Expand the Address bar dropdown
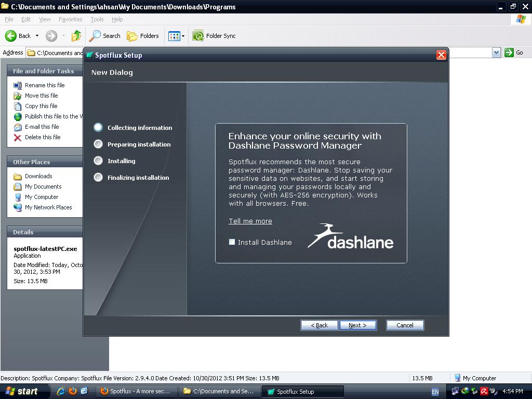 click(496, 52)
